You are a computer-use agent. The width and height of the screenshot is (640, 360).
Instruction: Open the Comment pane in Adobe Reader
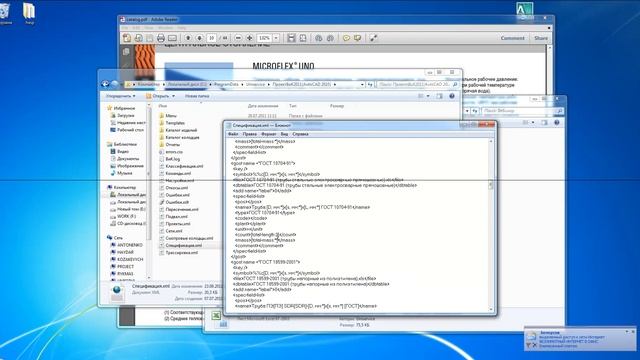coord(512,38)
